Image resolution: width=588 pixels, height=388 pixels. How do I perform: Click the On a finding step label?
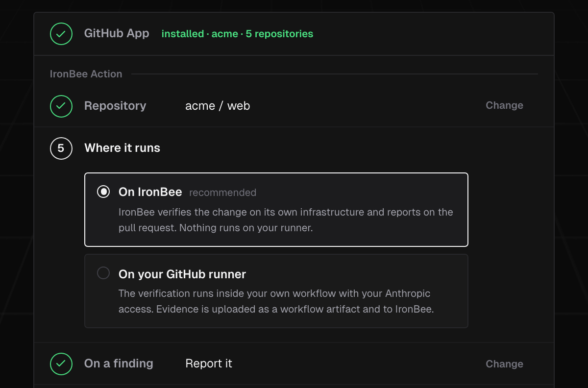point(119,364)
